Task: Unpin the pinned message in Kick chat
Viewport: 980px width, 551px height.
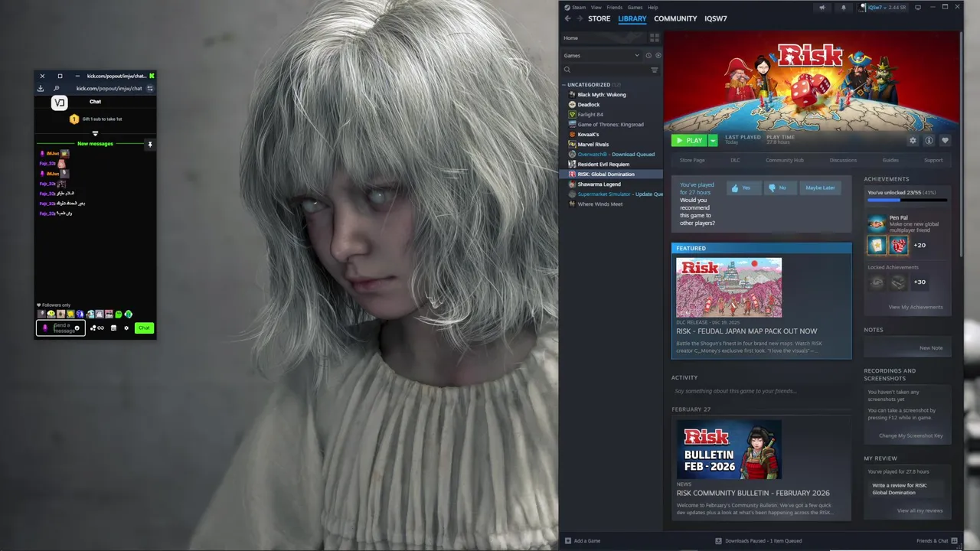Action: (x=150, y=144)
